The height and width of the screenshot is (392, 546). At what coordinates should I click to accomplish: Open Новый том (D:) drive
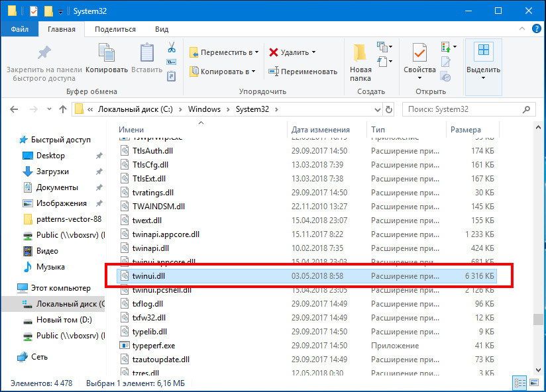(57, 320)
